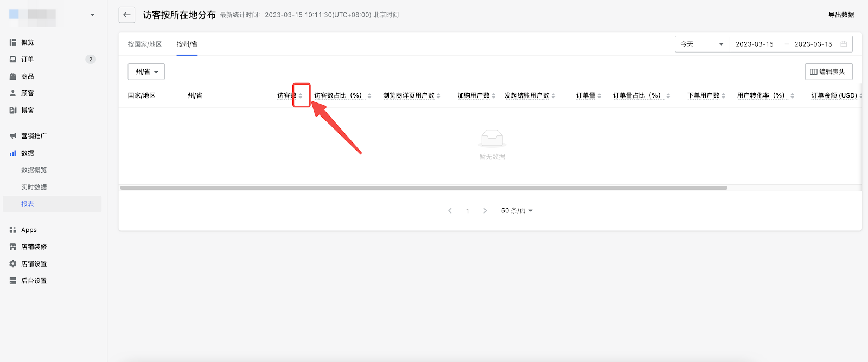868x362 pixels.
Task: Sort by 加购用户数 column sort icon
Action: [494, 96]
